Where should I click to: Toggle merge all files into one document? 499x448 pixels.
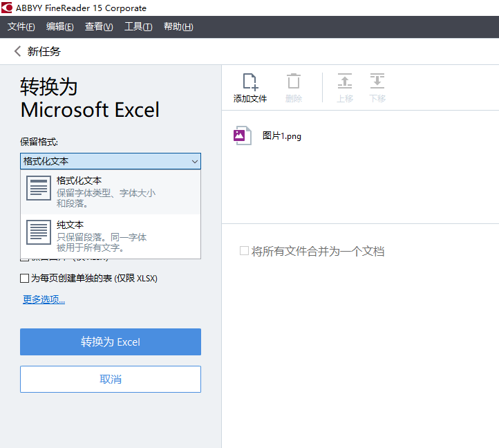point(244,251)
